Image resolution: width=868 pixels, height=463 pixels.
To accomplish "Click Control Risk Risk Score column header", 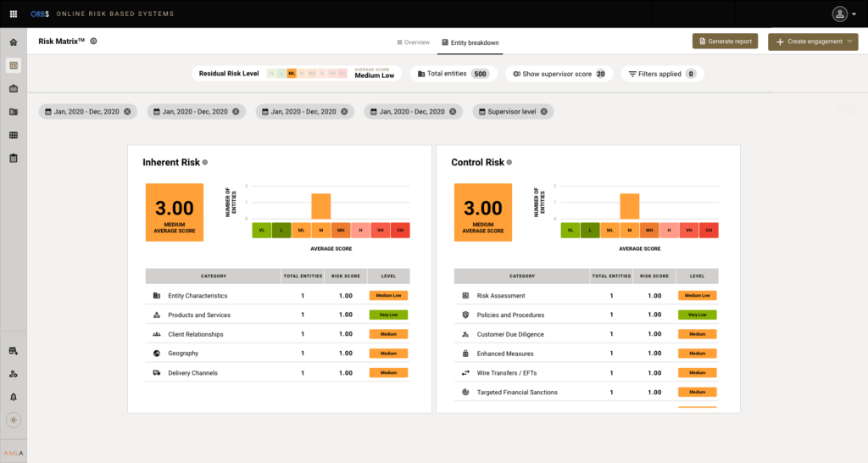I will point(654,276).
